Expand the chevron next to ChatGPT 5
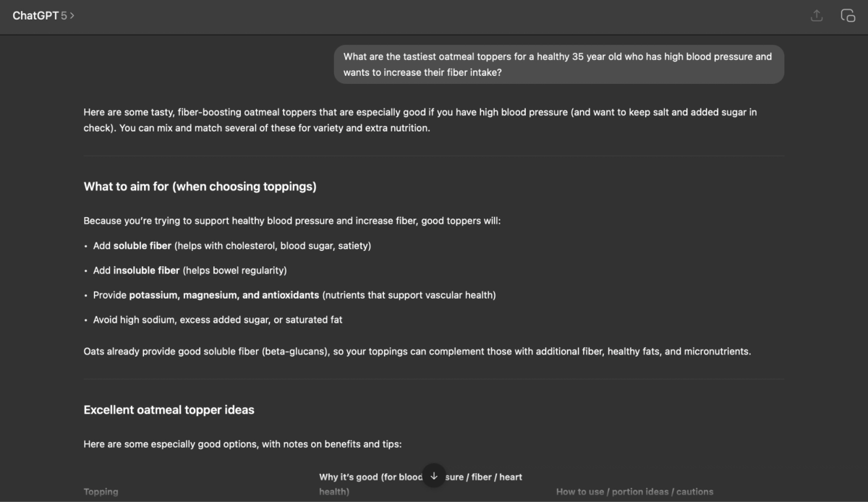868x502 pixels. [x=71, y=15]
